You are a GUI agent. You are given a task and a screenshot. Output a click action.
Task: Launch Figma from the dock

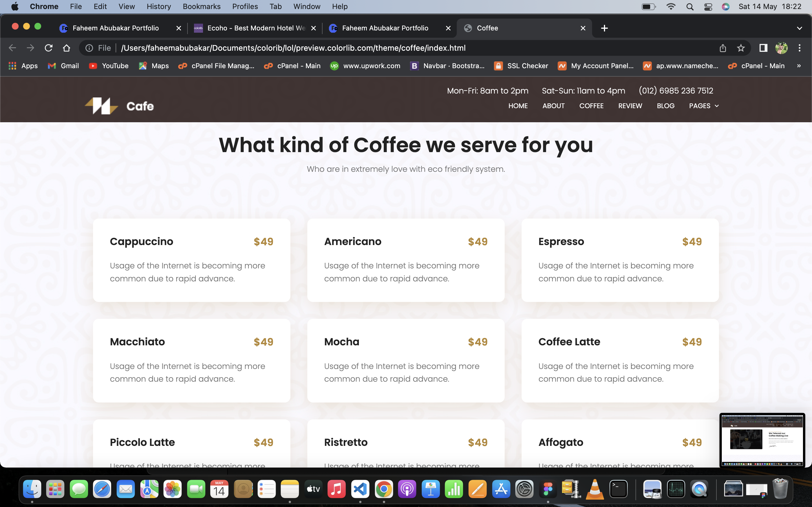click(548, 490)
